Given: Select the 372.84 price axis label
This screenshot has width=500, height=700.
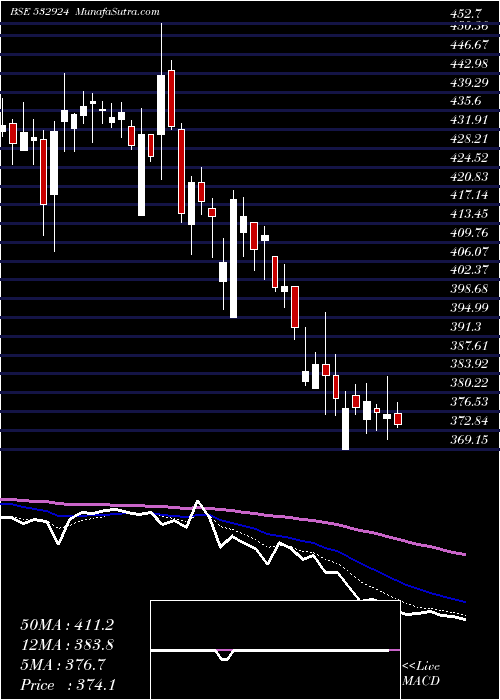Looking at the screenshot, I should pos(468,421).
